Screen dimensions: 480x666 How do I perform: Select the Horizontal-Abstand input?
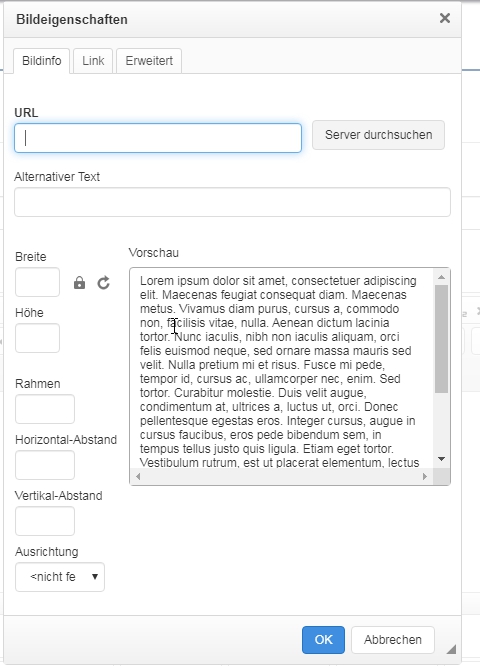(45, 465)
